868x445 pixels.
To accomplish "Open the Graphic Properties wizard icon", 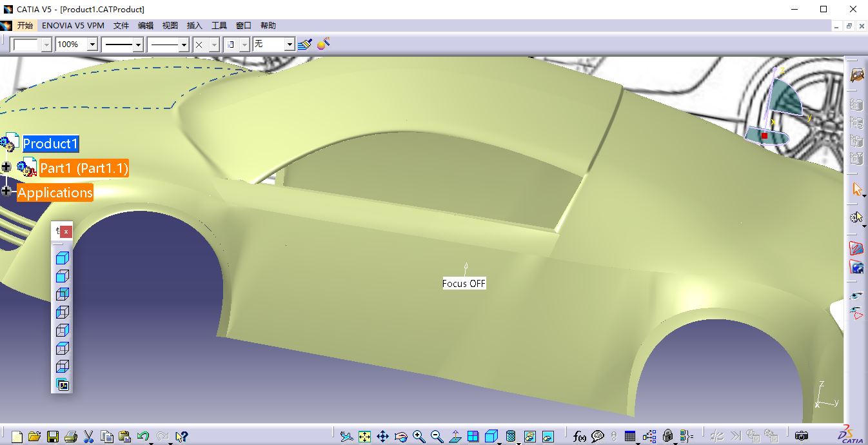I will click(x=324, y=44).
